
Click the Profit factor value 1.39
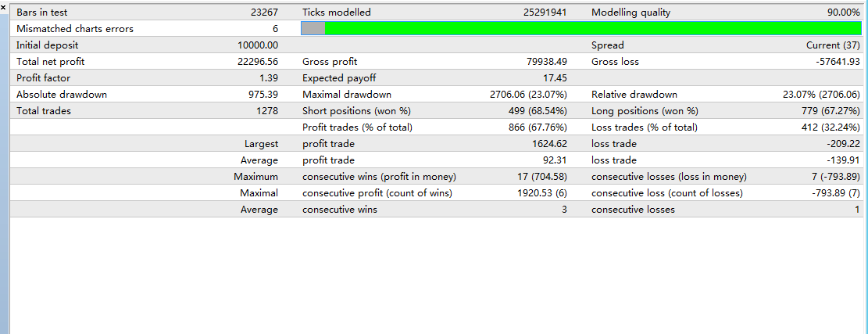(268, 78)
